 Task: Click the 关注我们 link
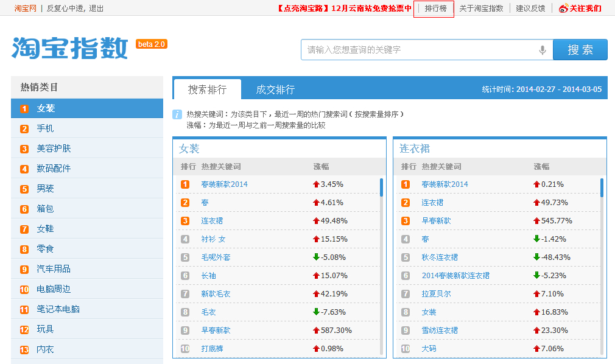(585, 9)
